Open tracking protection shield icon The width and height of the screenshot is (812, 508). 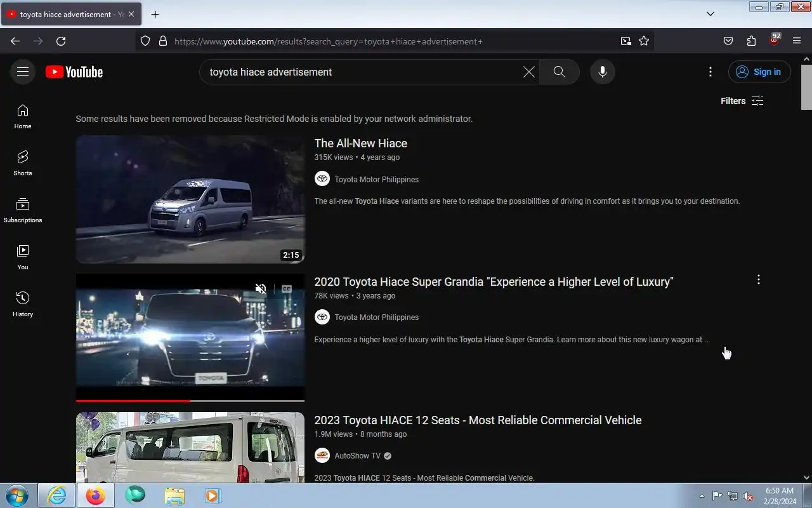(x=145, y=41)
